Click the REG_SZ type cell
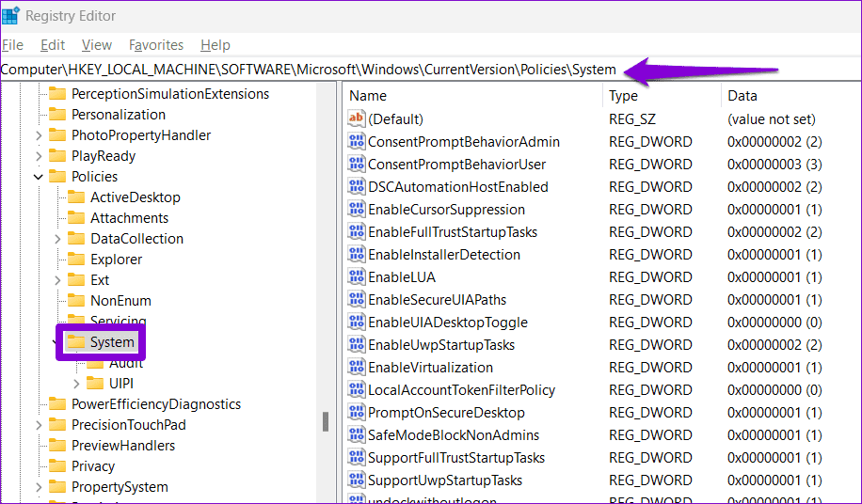This screenshot has width=862, height=504. (x=632, y=119)
